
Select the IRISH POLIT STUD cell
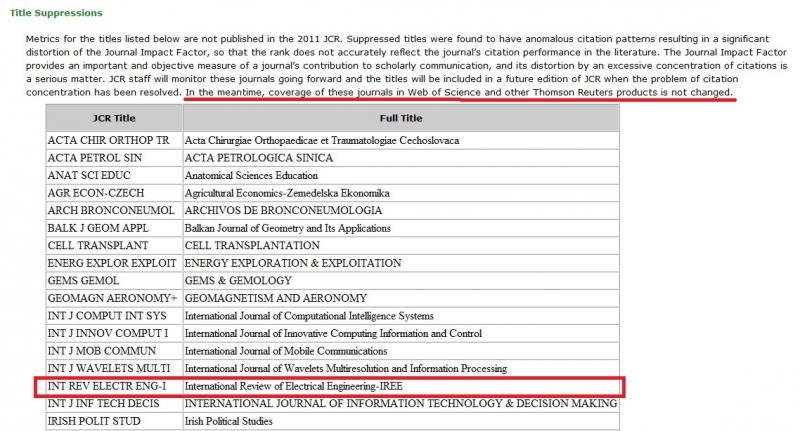[114, 421]
